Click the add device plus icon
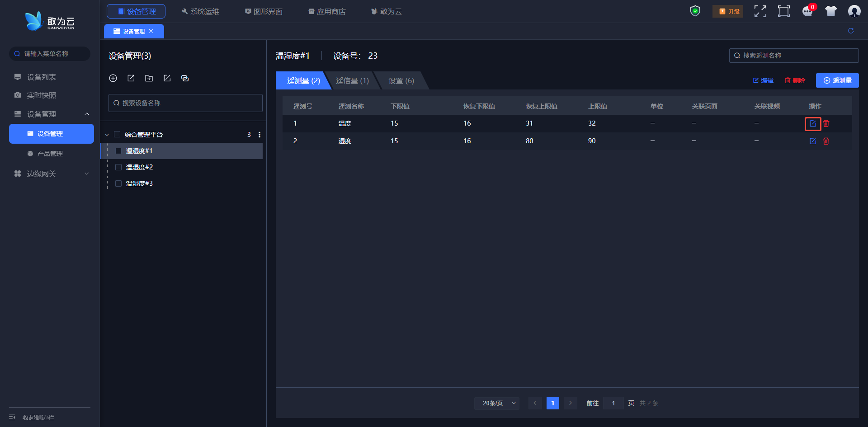The image size is (868, 427). (113, 78)
